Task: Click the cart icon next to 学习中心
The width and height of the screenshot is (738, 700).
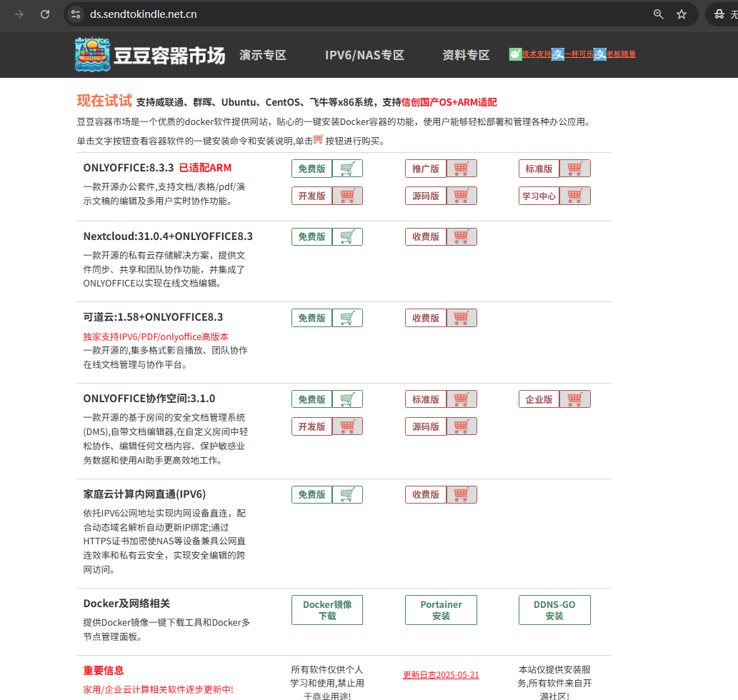Action: [x=574, y=196]
